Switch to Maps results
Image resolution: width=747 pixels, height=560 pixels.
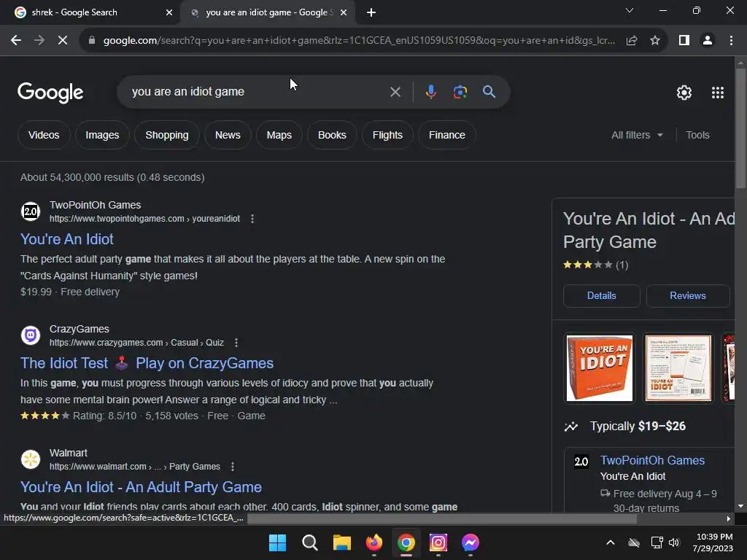(x=279, y=135)
